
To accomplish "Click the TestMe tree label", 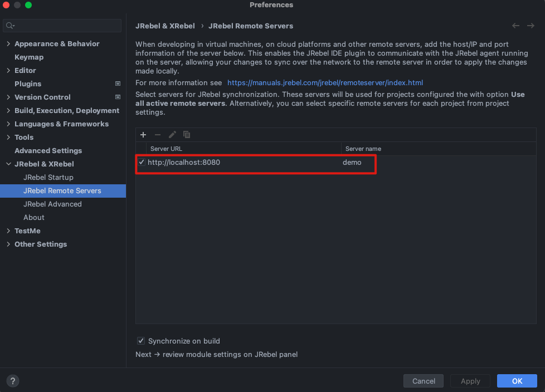I will [27, 231].
